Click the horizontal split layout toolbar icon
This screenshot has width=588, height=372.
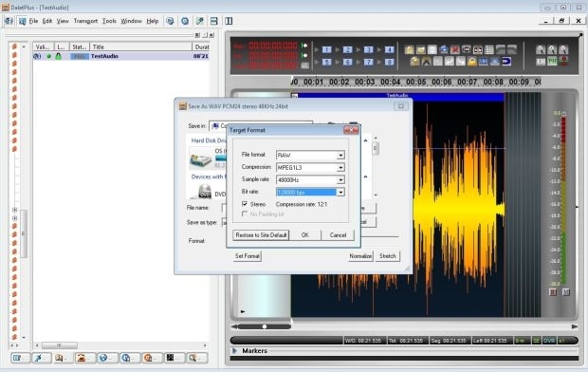214,21
